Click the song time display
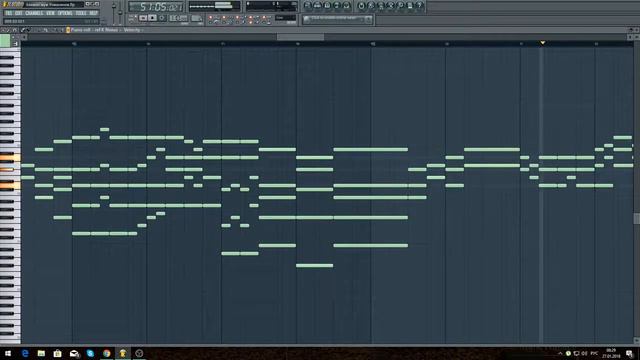This screenshot has width=640, height=360. pyautogui.click(x=156, y=7)
